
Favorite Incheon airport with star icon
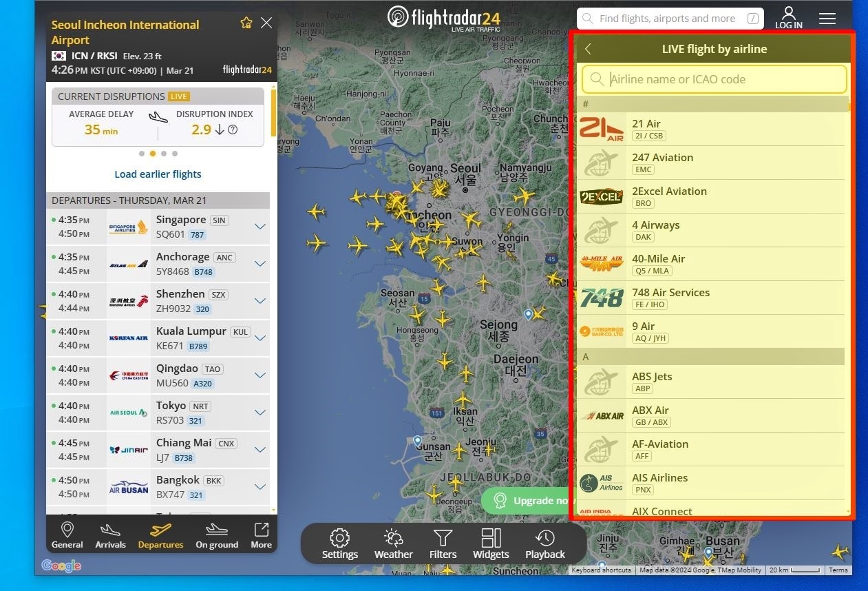coord(246,23)
